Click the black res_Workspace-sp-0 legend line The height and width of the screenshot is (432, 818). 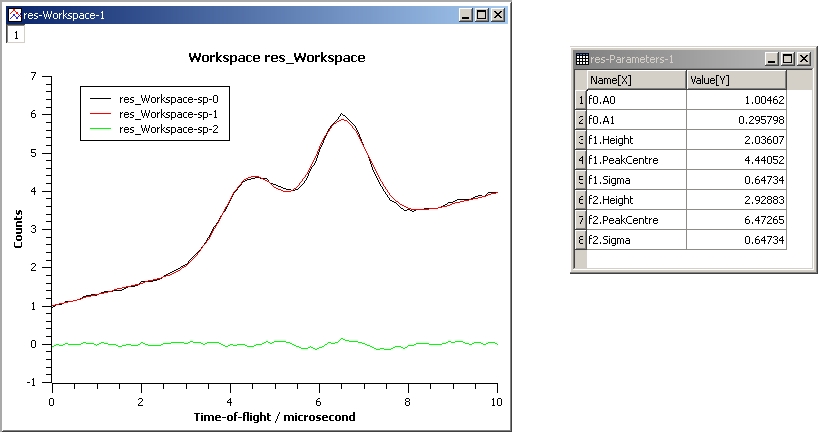[101, 99]
